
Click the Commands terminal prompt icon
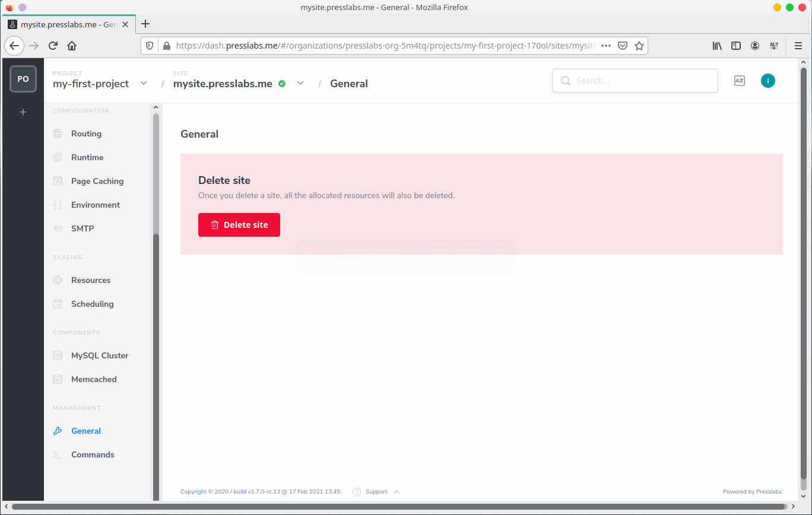point(58,454)
